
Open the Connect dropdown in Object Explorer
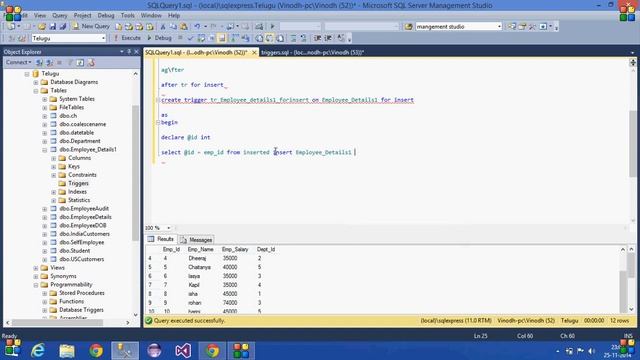(18, 62)
